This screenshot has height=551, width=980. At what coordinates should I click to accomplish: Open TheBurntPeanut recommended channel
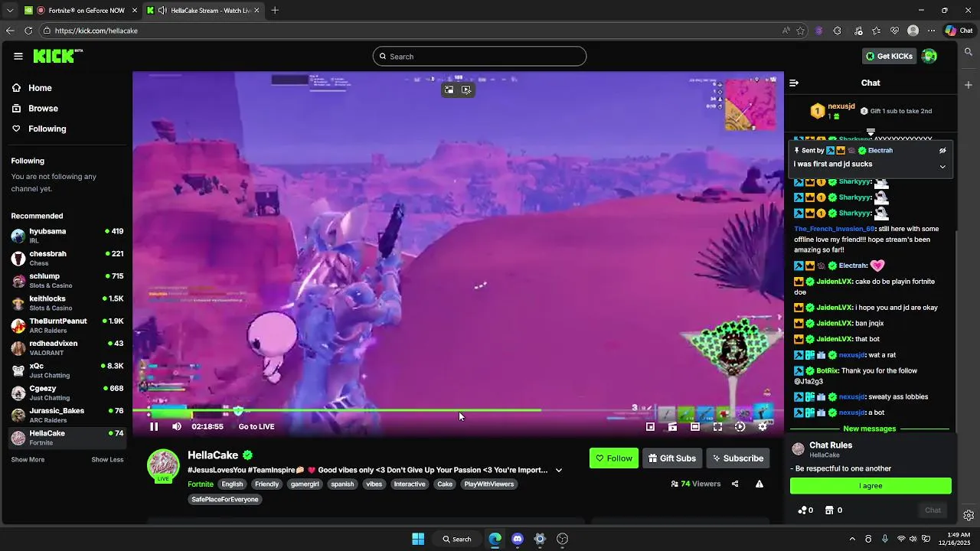click(67, 325)
